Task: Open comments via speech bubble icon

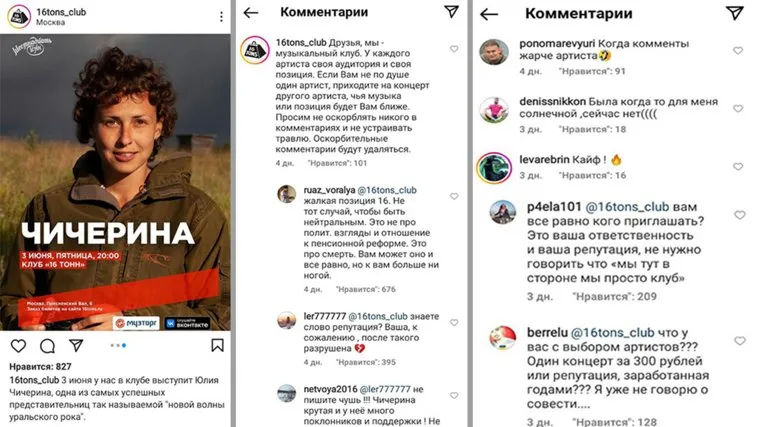Action: tap(48, 346)
